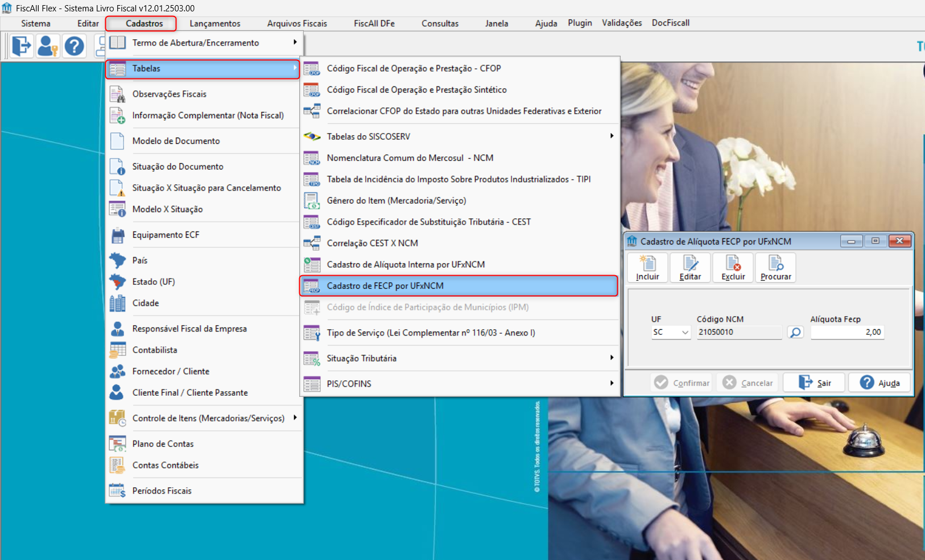Click the Sair button
This screenshot has width=925, height=560.
815,383
